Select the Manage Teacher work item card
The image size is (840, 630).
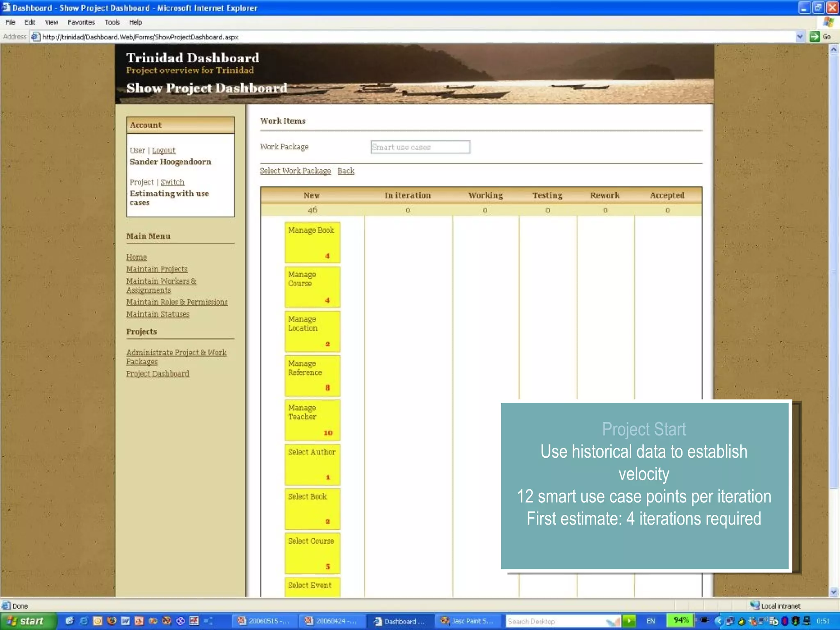click(312, 420)
